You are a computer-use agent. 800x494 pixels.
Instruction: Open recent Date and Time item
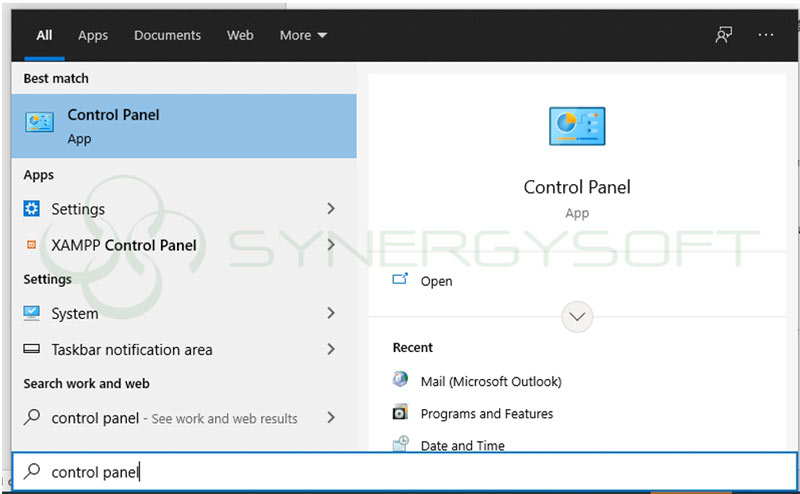click(463, 445)
